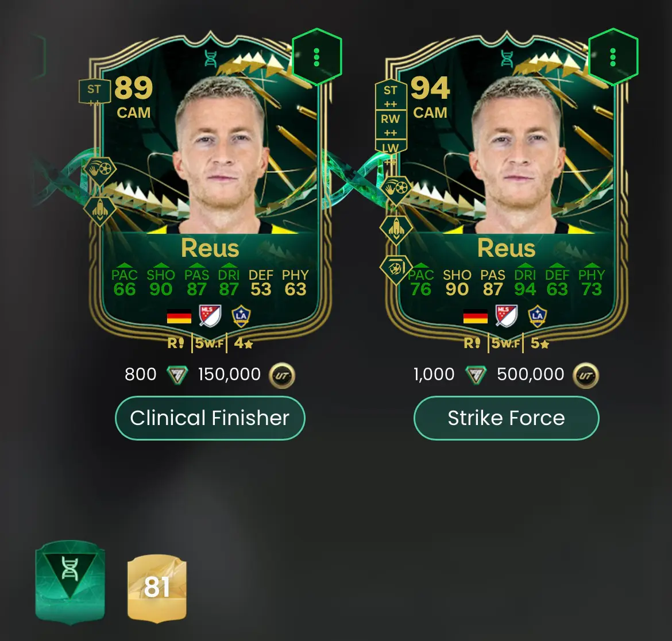672x641 pixels.
Task: Open three-dot menu on 94 Reus card
Action: pyautogui.click(x=613, y=57)
